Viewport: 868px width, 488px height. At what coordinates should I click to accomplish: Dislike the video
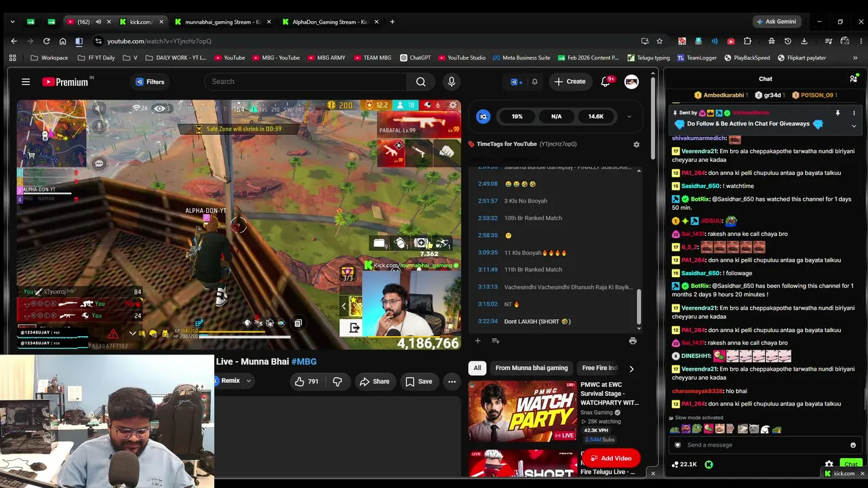pyautogui.click(x=337, y=382)
